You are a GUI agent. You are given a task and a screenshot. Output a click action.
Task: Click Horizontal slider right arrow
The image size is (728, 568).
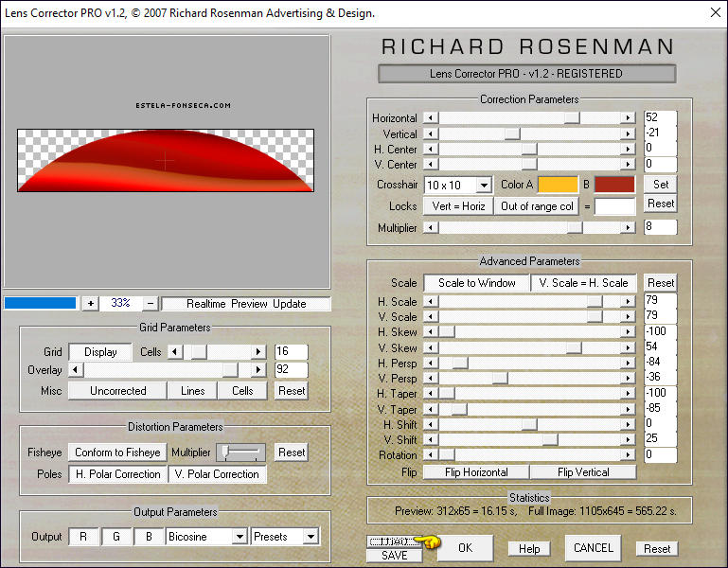pos(628,117)
